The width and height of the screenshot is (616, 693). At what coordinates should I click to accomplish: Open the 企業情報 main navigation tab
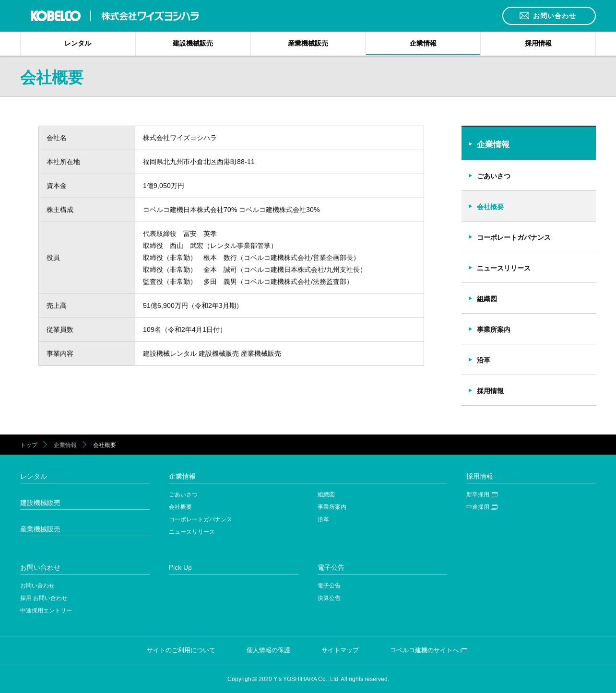click(x=423, y=44)
